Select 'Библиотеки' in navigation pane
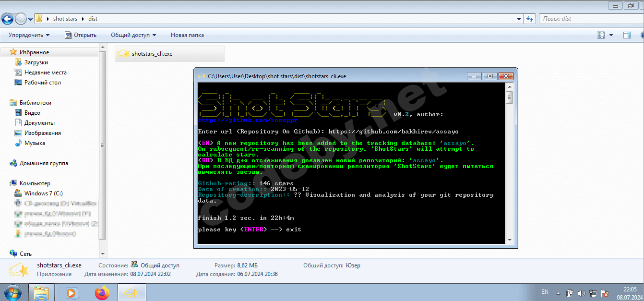The height and width of the screenshot is (301, 644). coord(35,103)
